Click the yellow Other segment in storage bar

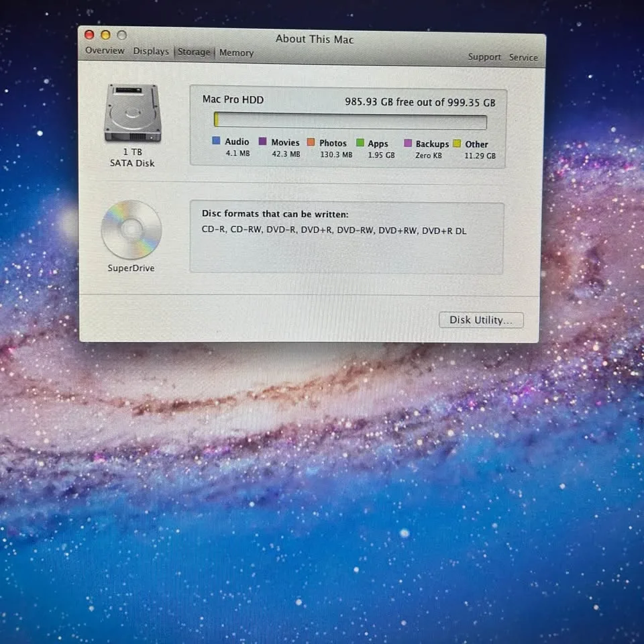point(216,121)
